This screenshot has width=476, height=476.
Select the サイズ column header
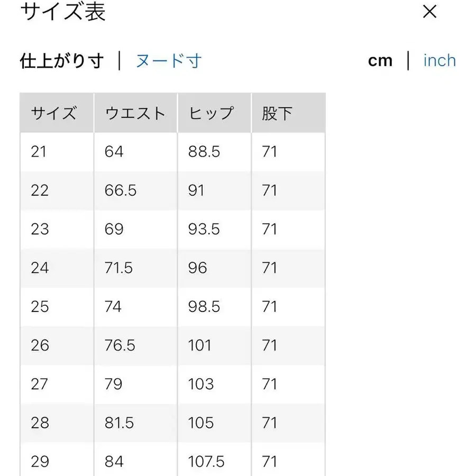coord(55,113)
